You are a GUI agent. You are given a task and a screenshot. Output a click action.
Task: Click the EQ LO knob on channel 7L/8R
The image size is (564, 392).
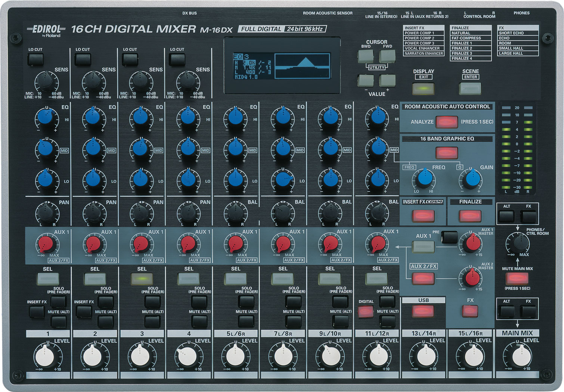(x=282, y=180)
